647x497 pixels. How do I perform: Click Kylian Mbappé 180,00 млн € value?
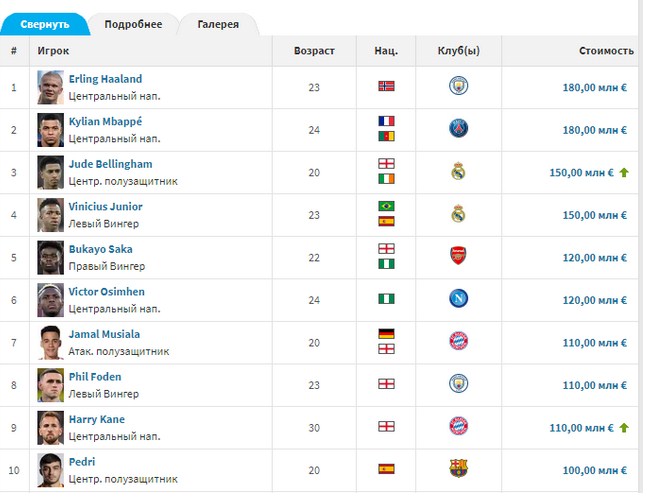595,130
